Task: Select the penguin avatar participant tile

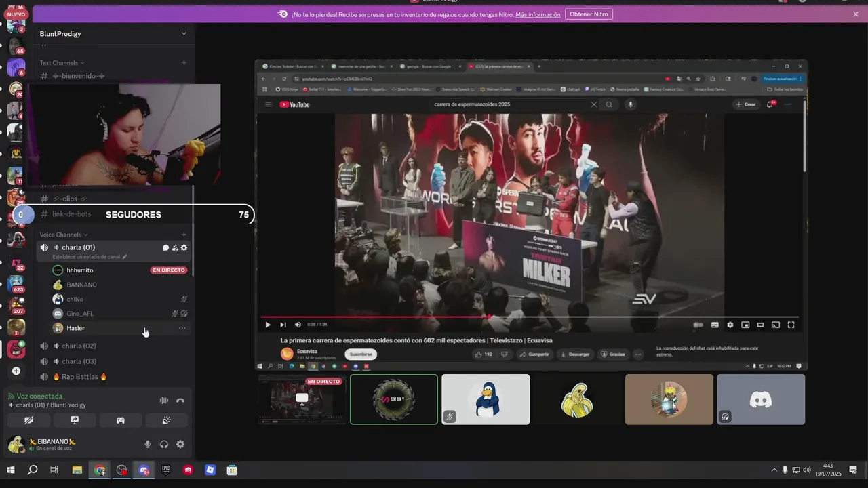Action: [486, 400]
